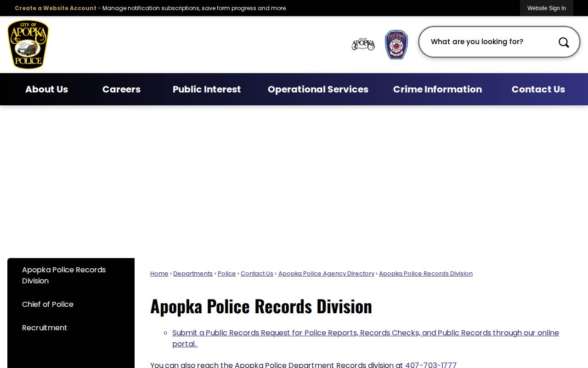
Task: Open the Public Interest menu
Action: (207, 89)
